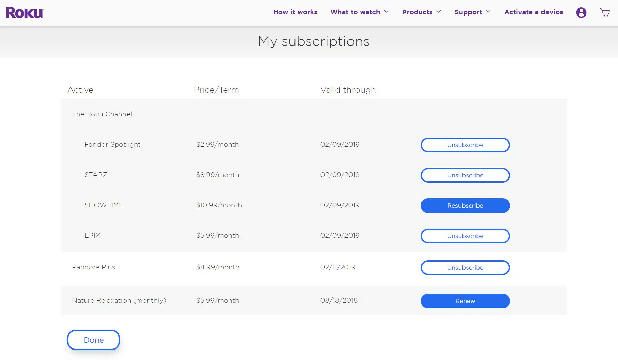This screenshot has width=618, height=364.
Task: Click the Nature Relaxation (monthly) name
Action: (x=119, y=300)
